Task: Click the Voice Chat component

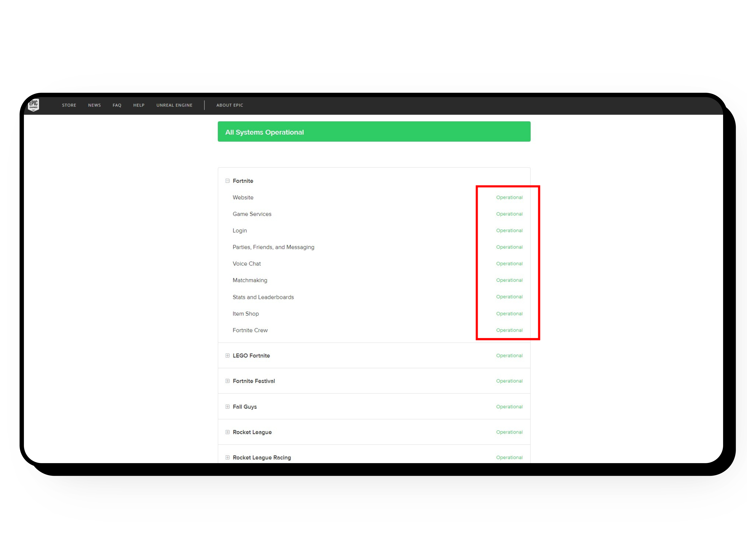Action: [246, 264]
